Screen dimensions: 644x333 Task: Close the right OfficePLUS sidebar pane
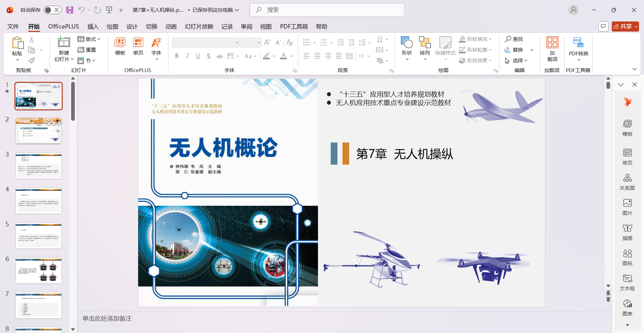tap(635, 85)
